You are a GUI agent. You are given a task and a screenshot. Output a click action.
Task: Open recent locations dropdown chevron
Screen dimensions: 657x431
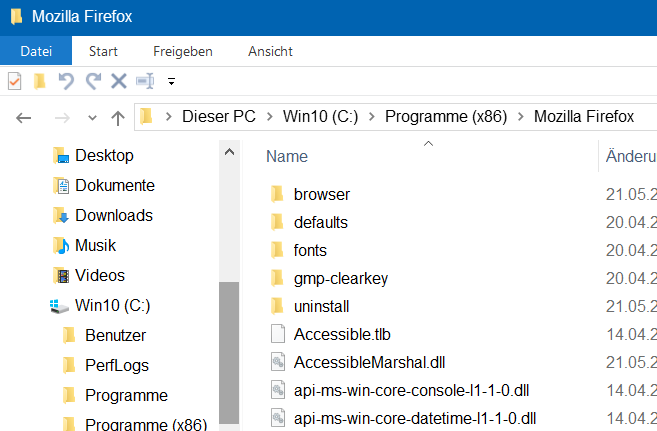(91, 118)
